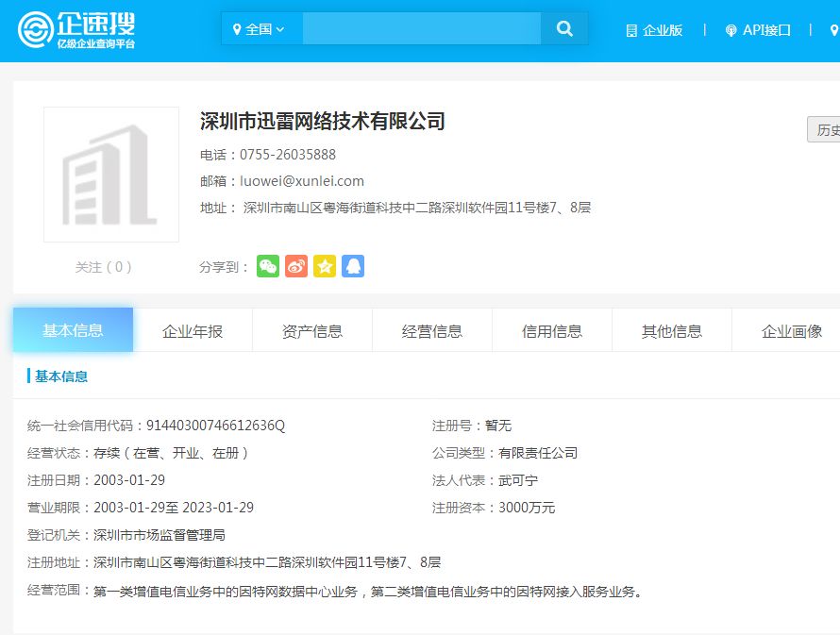Click inside the search input box

pos(422,28)
